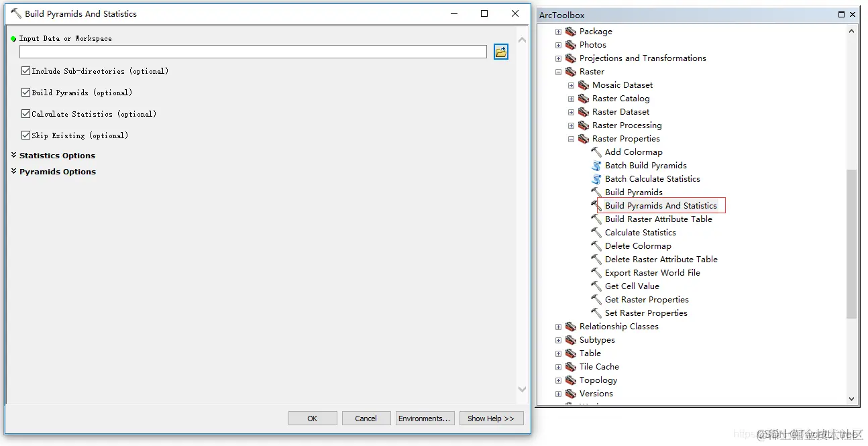Click the Build Raster Attribute Table hammer icon
Screen dimensions: 868x446
click(596, 219)
